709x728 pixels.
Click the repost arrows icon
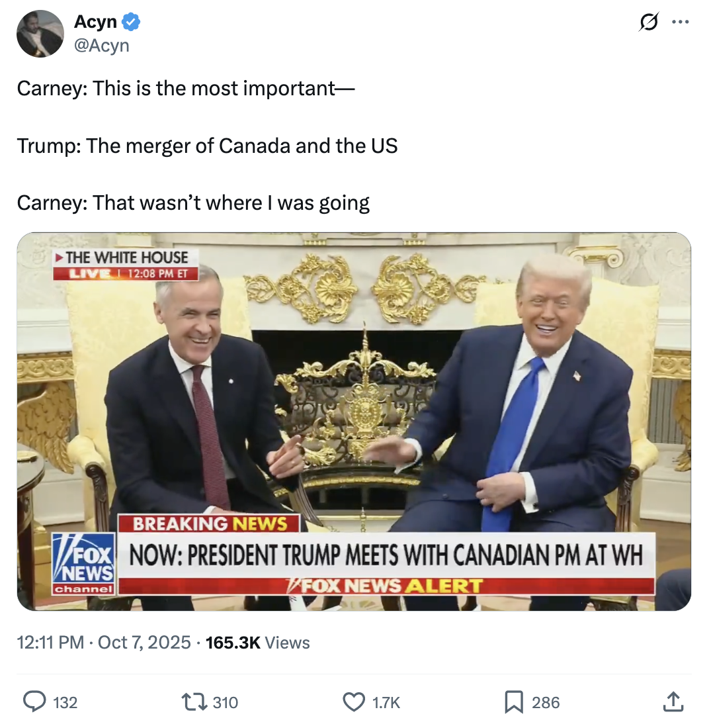(194, 702)
